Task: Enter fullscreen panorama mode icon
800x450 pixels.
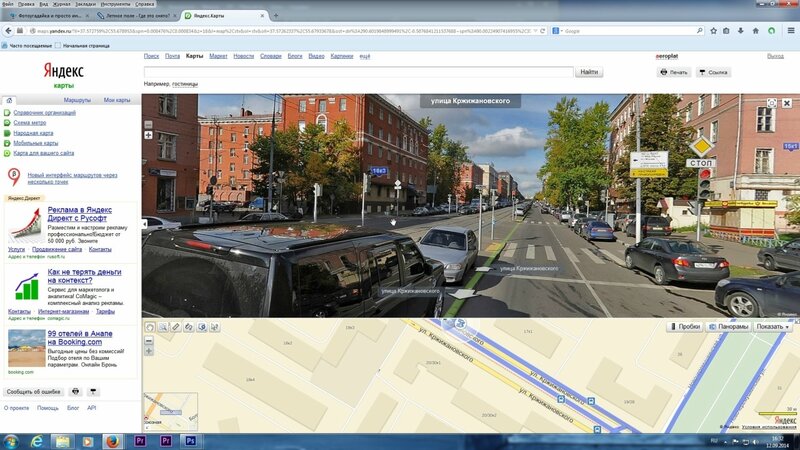Action: pos(772,103)
